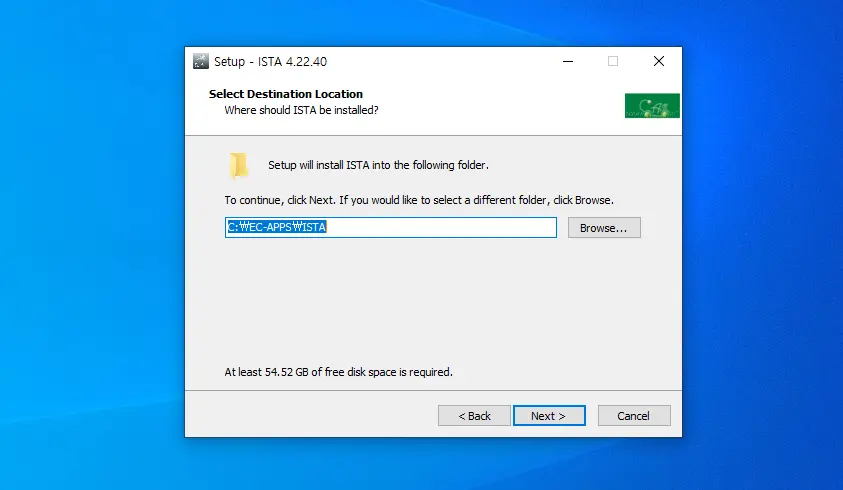Click the disabled maximize button
The height and width of the screenshot is (490, 843).
pos(613,61)
